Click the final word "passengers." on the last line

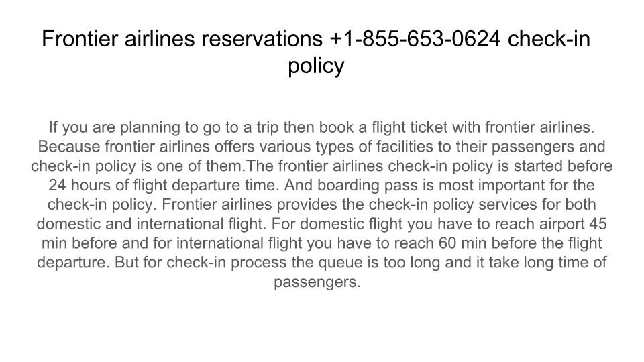point(317,282)
